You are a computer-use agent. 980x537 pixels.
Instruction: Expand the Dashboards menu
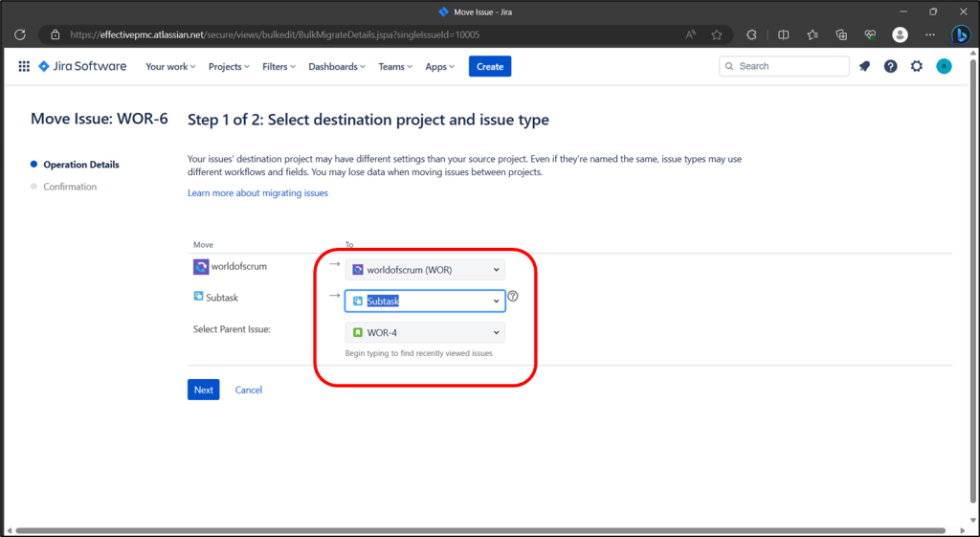point(337,67)
